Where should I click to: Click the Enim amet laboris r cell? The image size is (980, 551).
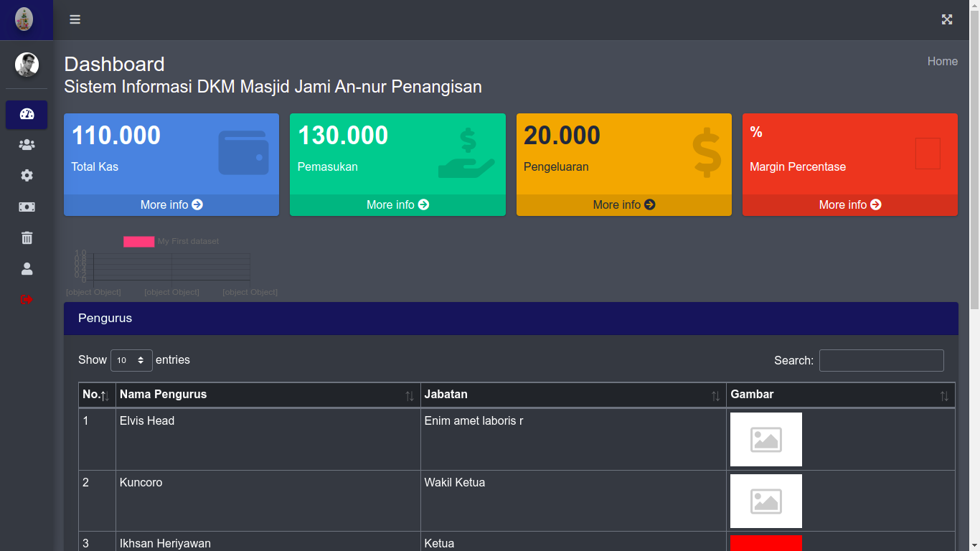(x=573, y=439)
